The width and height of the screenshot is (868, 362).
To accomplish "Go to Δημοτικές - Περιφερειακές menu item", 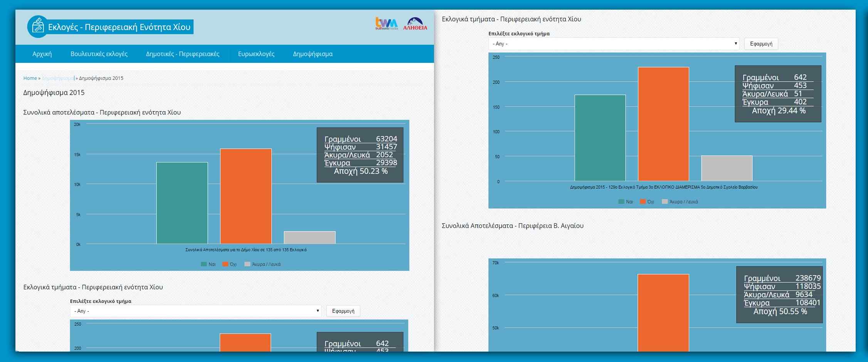I will coord(182,54).
